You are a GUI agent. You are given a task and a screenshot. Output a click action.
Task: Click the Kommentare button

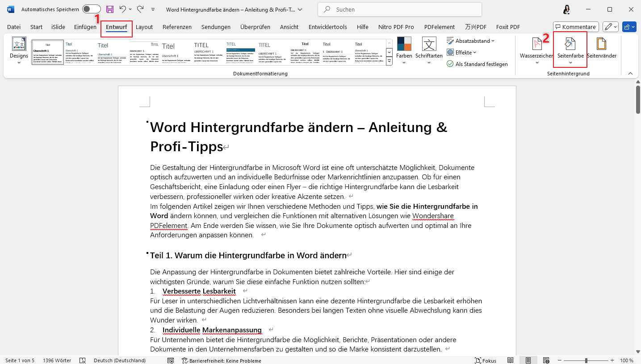(575, 27)
